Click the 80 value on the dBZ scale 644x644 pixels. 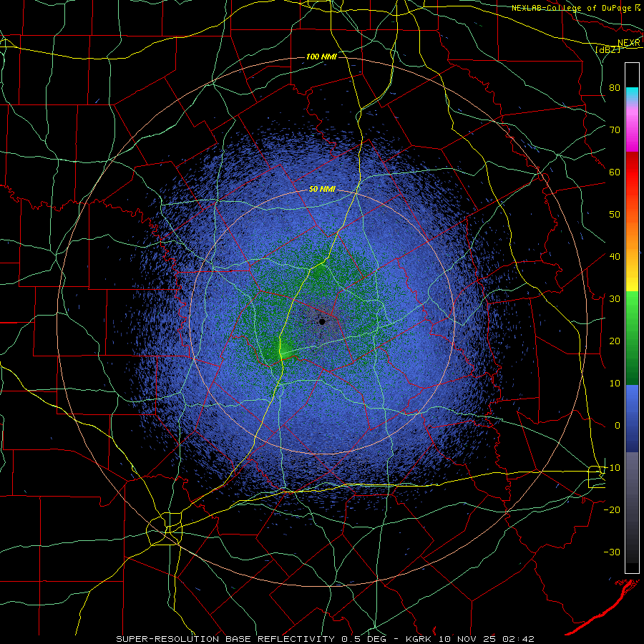(615, 87)
